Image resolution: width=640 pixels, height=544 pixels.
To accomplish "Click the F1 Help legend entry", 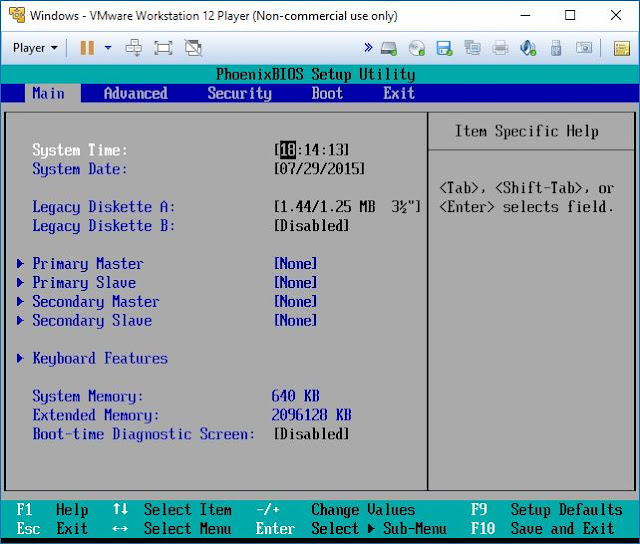I will 52,509.
